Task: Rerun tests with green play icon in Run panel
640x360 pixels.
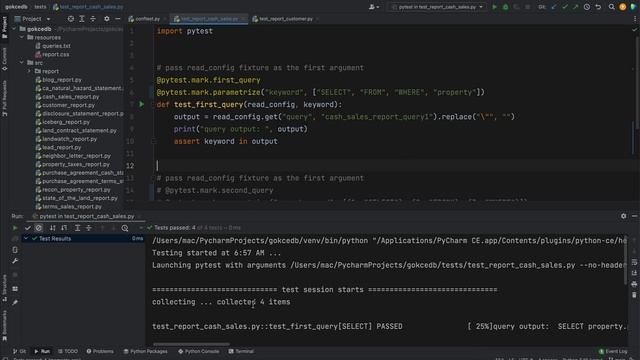Action: [15, 228]
